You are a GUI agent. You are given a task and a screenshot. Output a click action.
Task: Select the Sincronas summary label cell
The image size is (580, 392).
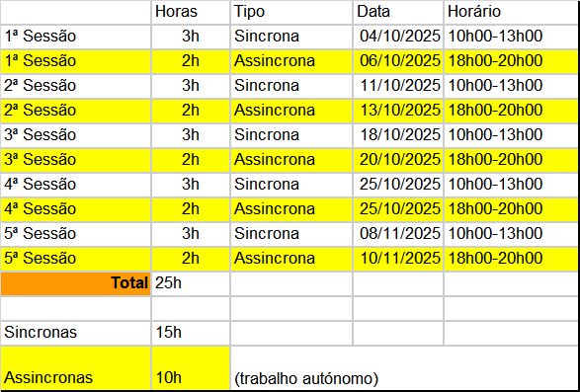pos(75,333)
